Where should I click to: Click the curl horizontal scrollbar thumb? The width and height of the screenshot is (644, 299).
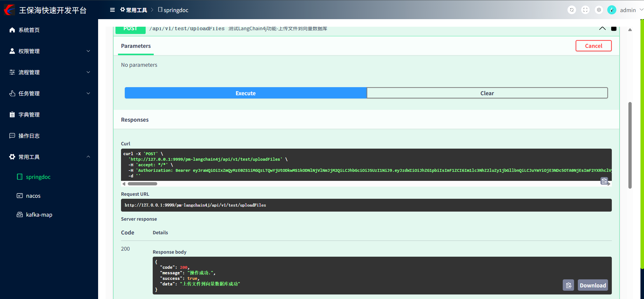point(142,184)
